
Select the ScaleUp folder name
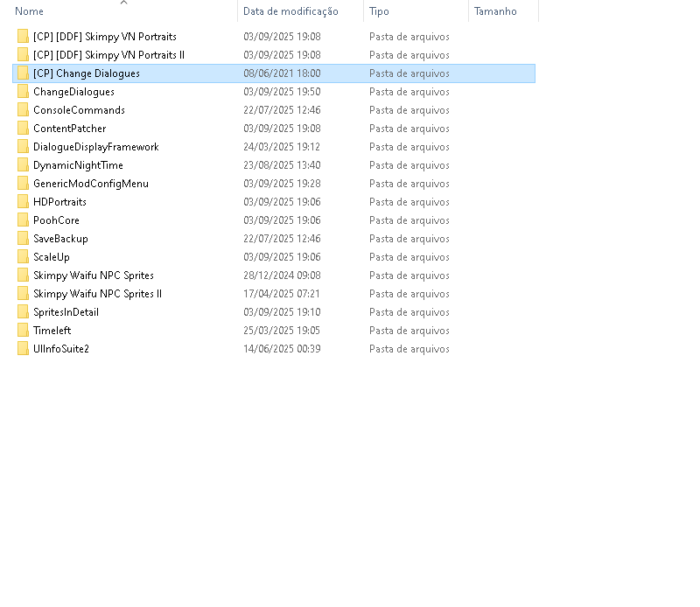click(52, 257)
